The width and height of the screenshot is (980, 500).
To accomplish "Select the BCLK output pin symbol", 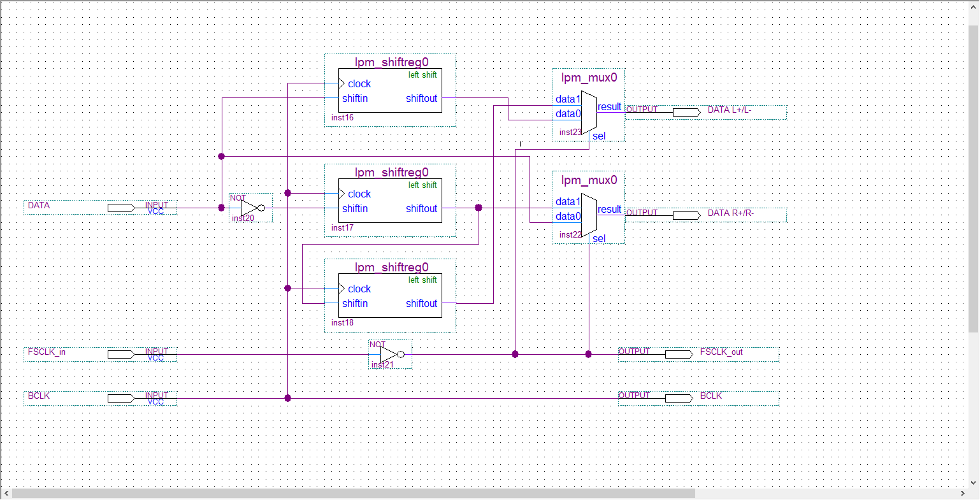I will [x=679, y=399].
